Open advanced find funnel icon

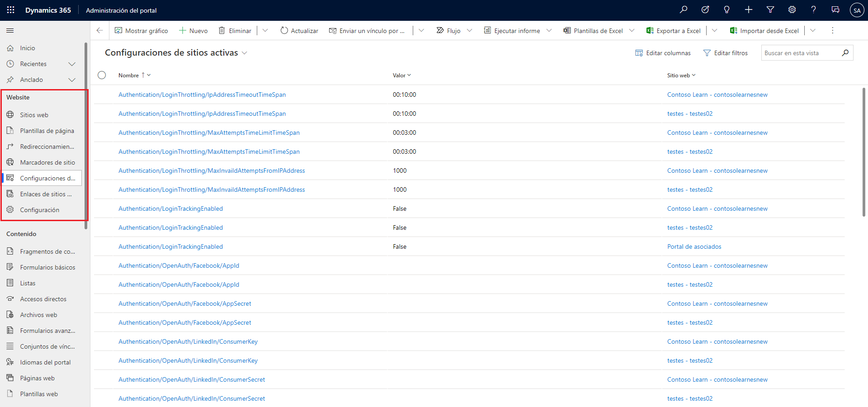[x=770, y=10]
